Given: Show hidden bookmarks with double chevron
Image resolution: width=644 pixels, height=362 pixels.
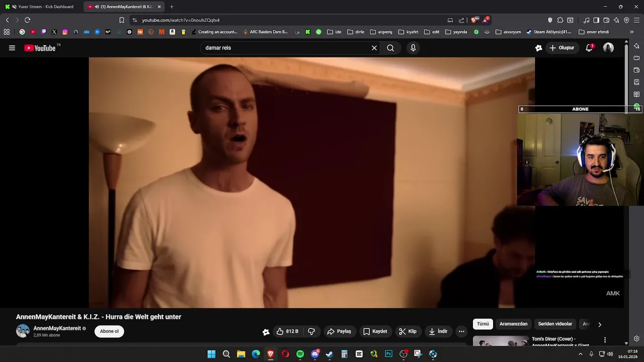Looking at the screenshot, I should click(632, 32).
